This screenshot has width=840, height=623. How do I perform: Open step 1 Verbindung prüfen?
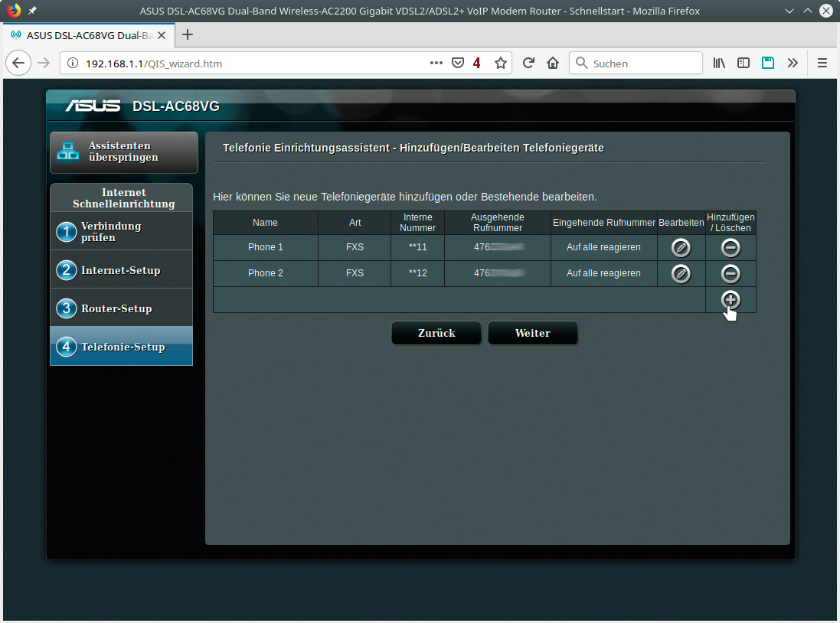pyautogui.click(x=121, y=231)
